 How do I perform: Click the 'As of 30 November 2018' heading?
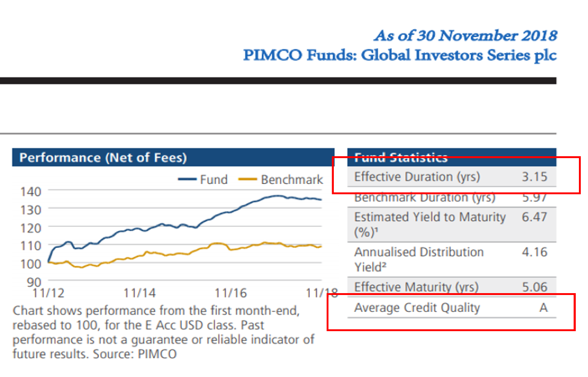(465, 35)
